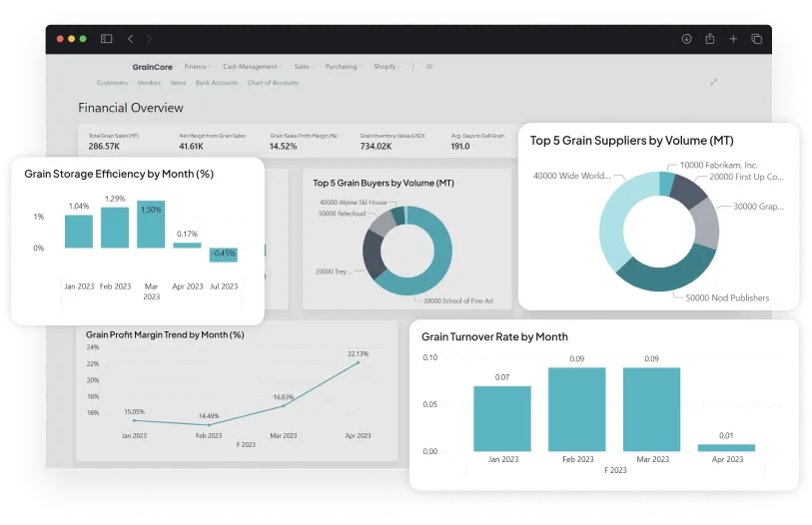The image size is (812, 525).
Task: Open the Bank Accounts link
Action: [217, 83]
